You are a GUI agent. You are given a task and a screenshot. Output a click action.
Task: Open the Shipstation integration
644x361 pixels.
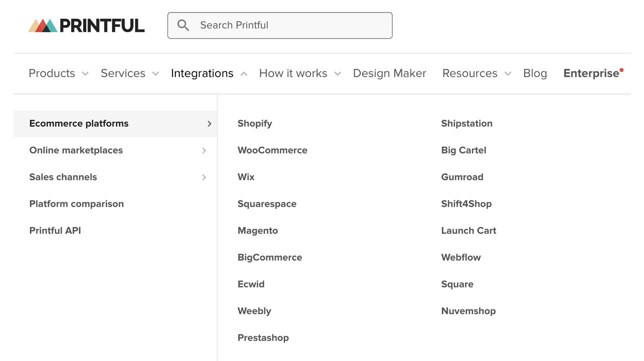(x=467, y=124)
